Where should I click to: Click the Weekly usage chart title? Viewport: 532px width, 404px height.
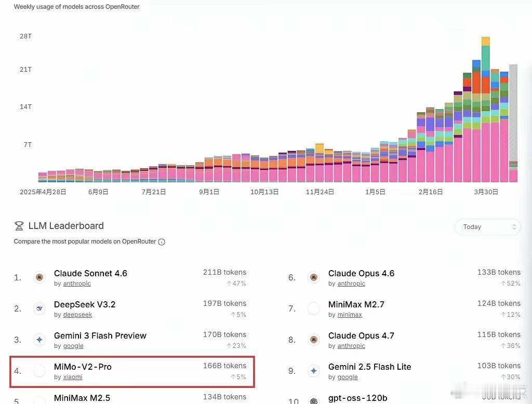(77, 7)
